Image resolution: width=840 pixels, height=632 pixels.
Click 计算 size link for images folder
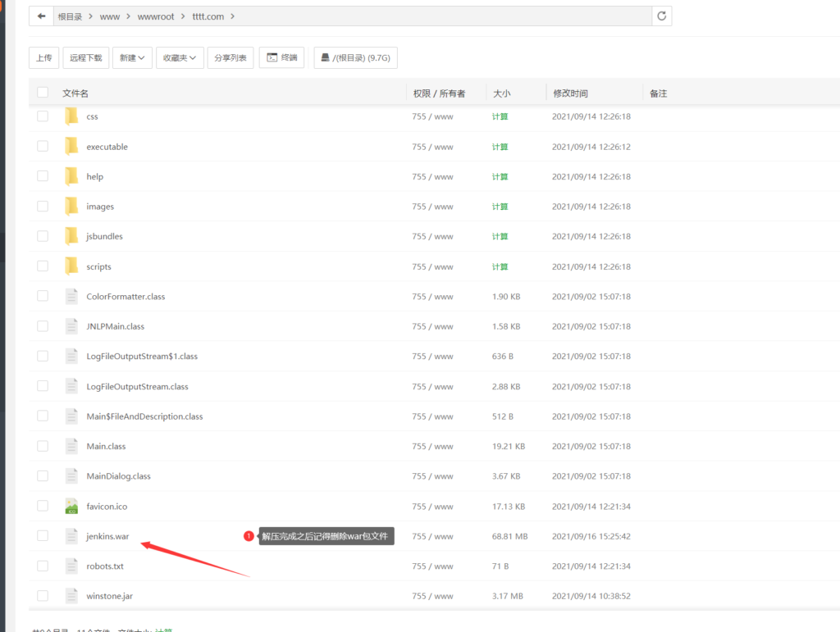500,207
